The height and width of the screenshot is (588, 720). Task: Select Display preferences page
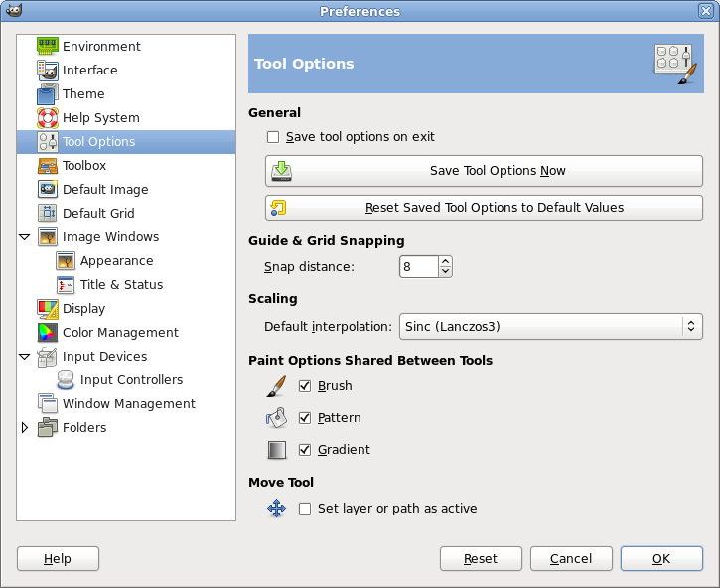pos(83,309)
